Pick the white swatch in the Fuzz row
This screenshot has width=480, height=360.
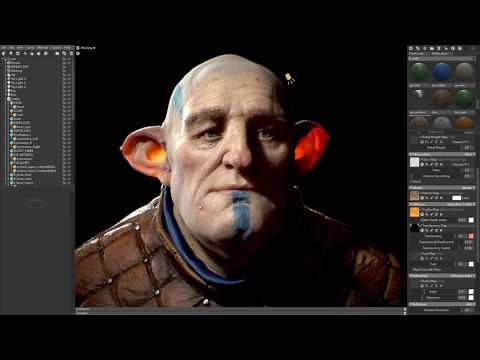tap(471, 264)
